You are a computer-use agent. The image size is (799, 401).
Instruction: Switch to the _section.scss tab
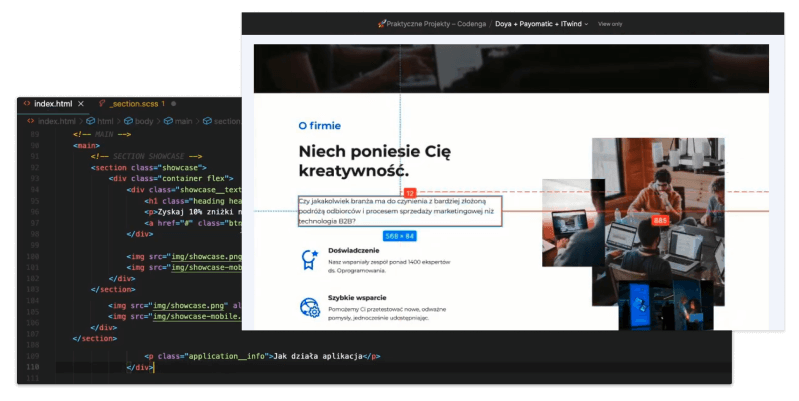click(135, 103)
